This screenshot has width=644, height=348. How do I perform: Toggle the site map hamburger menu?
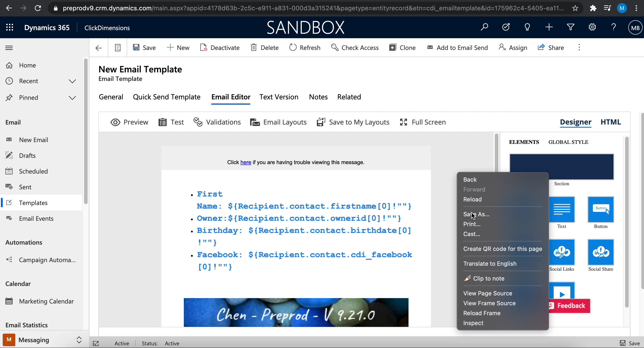[x=9, y=47]
